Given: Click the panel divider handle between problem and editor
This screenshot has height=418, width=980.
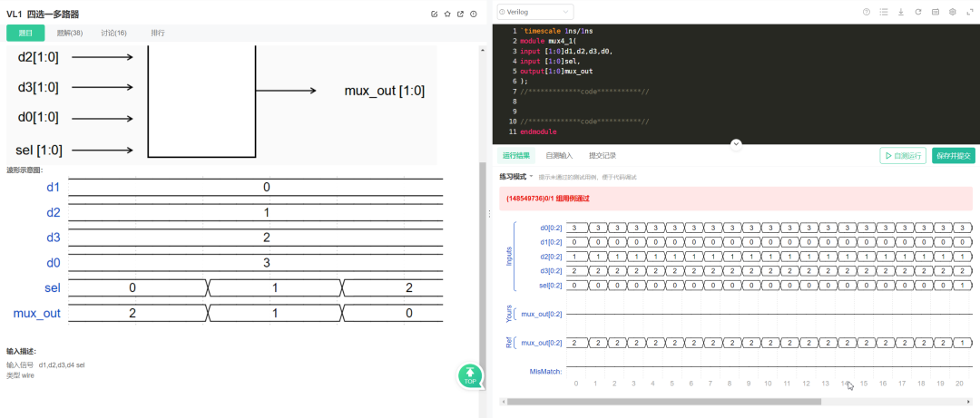Looking at the screenshot, I should (489, 214).
